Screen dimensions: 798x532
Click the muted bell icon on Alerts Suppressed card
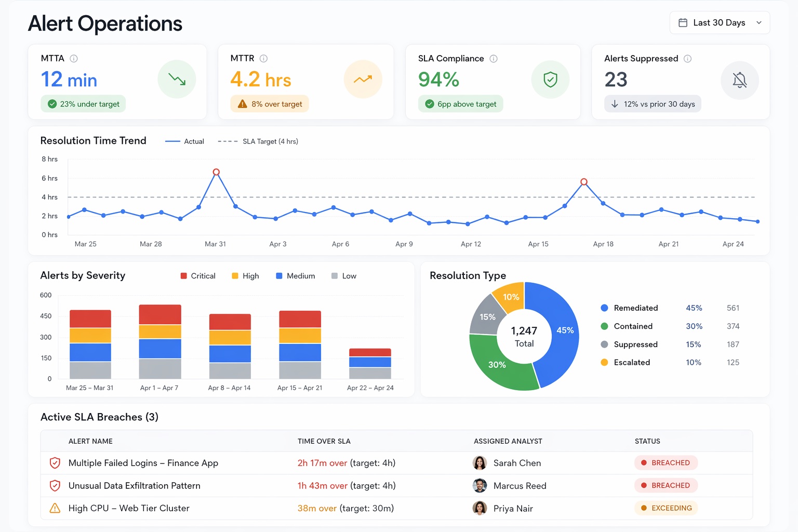tap(740, 80)
